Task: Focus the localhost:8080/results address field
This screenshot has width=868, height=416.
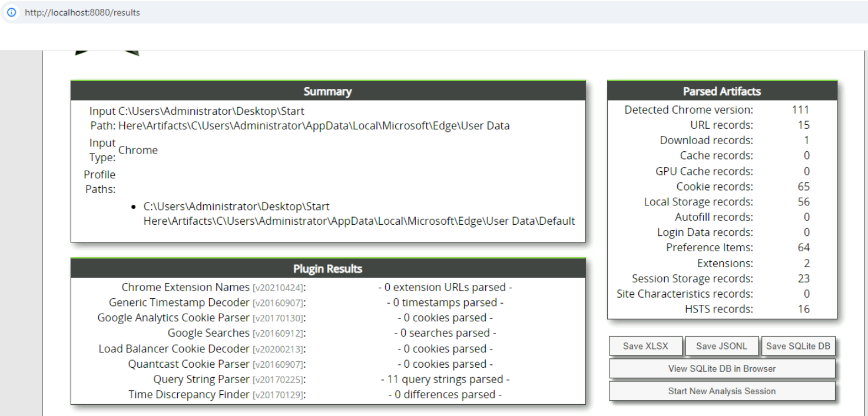Action: (82, 12)
